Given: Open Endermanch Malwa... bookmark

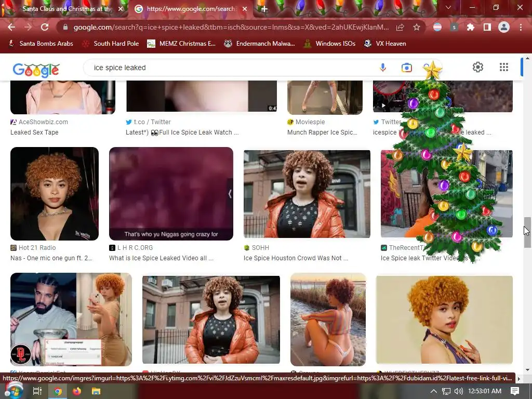Looking at the screenshot, I should coord(260,44).
